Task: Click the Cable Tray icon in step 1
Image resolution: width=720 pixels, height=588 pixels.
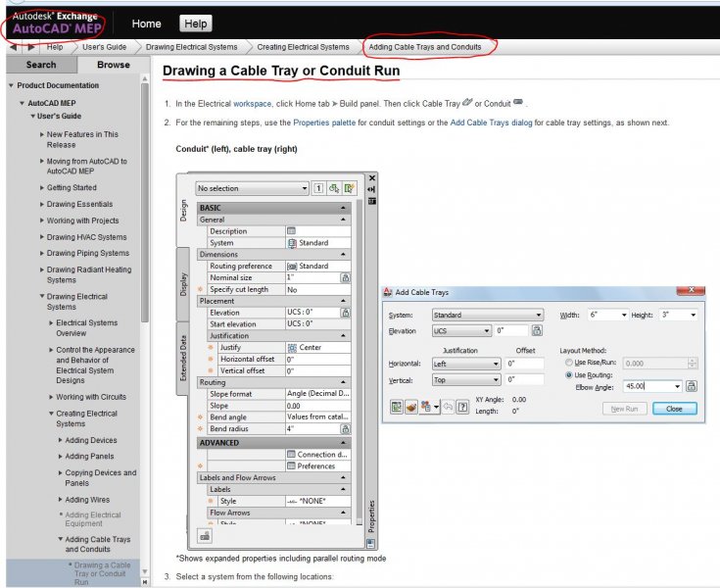Action: tap(467, 103)
